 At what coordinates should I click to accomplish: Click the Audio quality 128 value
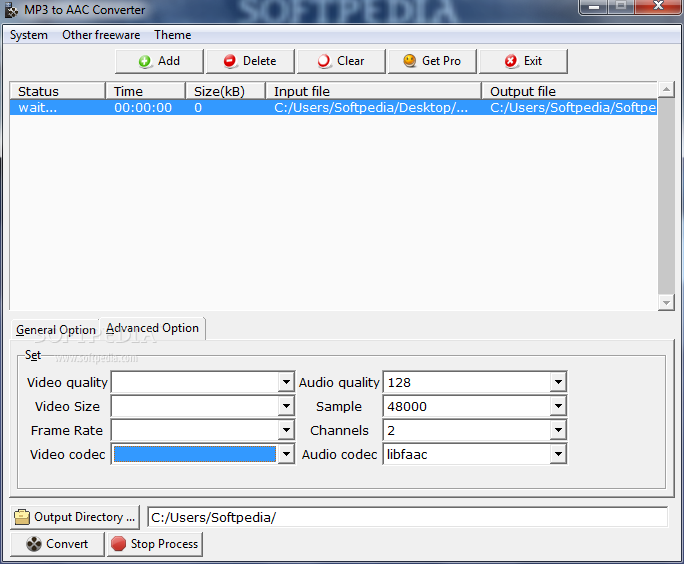pyautogui.click(x=399, y=383)
